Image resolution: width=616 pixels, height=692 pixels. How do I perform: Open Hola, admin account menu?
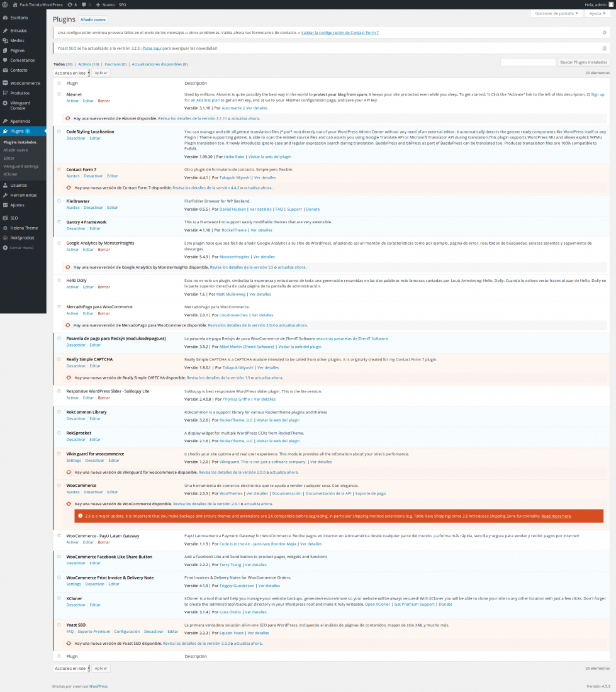coord(599,4)
